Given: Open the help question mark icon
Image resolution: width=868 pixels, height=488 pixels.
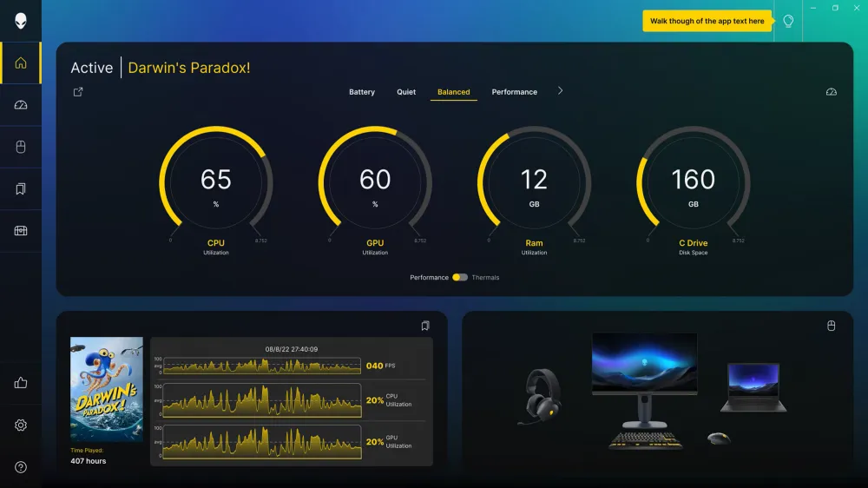Looking at the screenshot, I should tap(21, 467).
